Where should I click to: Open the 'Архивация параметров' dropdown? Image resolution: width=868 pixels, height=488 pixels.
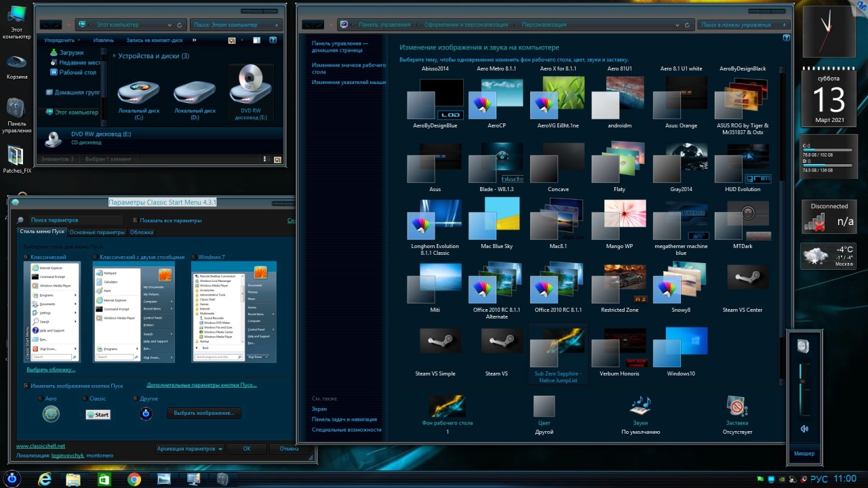[x=189, y=449]
